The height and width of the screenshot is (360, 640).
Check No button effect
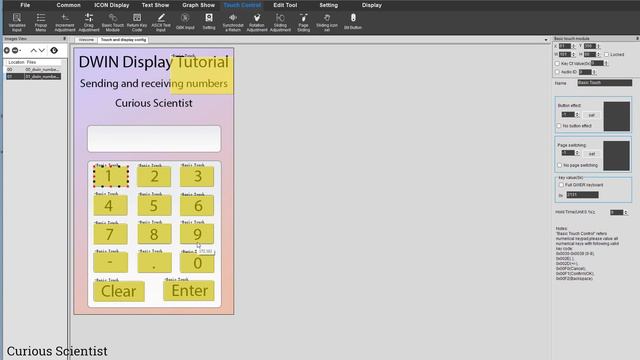(559, 126)
